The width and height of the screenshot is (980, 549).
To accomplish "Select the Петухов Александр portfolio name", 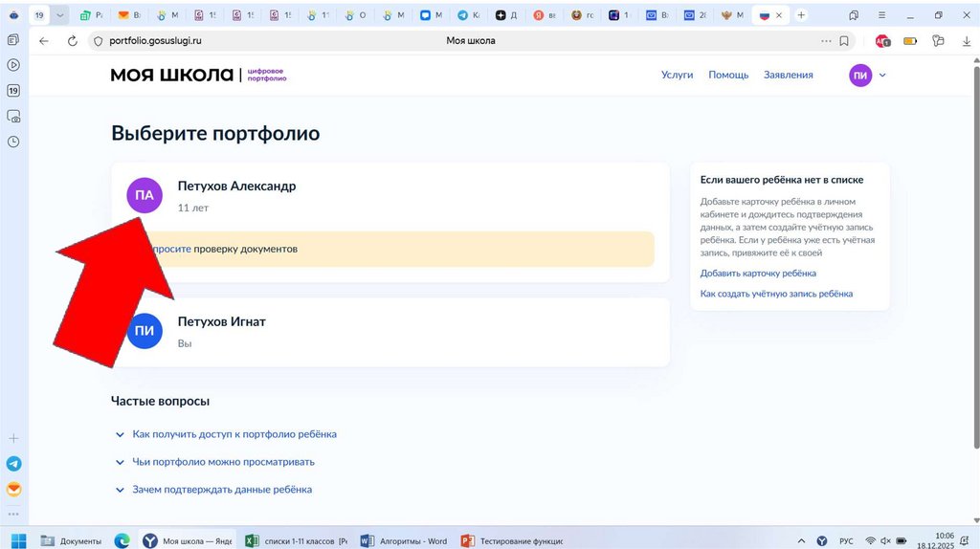I will (x=237, y=187).
